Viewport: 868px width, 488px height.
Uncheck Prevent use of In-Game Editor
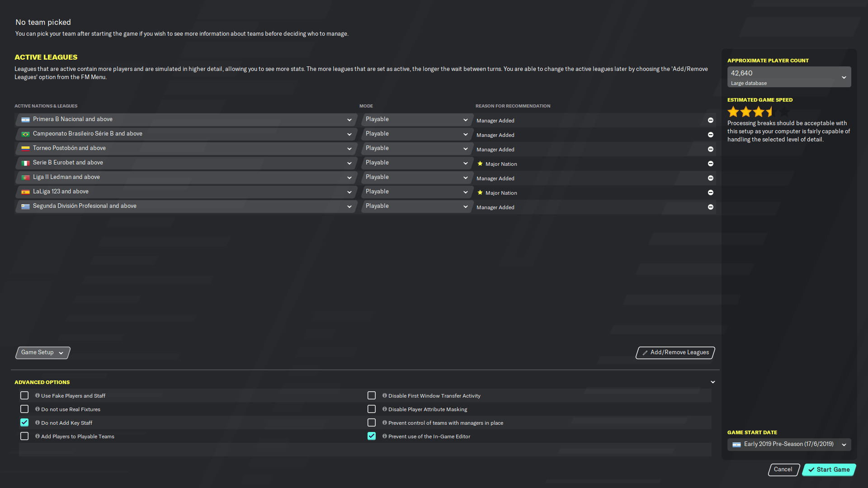click(372, 436)
